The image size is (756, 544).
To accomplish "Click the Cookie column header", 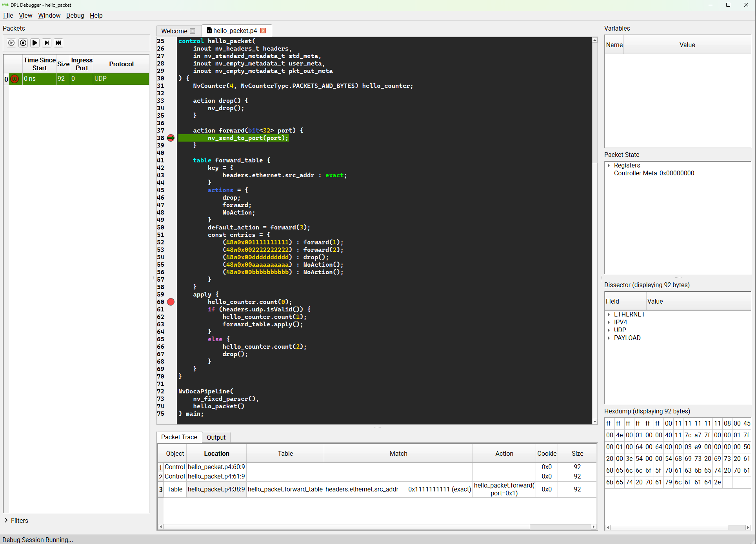I will point(547,453).
